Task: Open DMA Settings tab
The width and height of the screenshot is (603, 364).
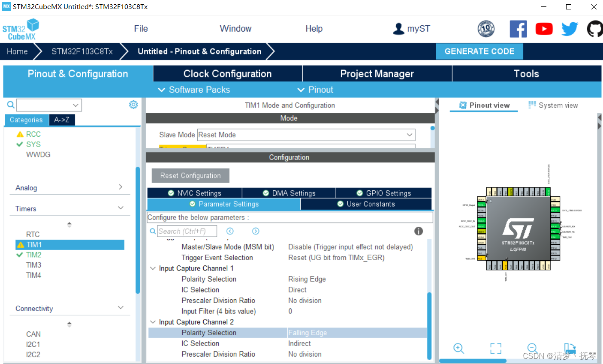Action: coord(289,193)
